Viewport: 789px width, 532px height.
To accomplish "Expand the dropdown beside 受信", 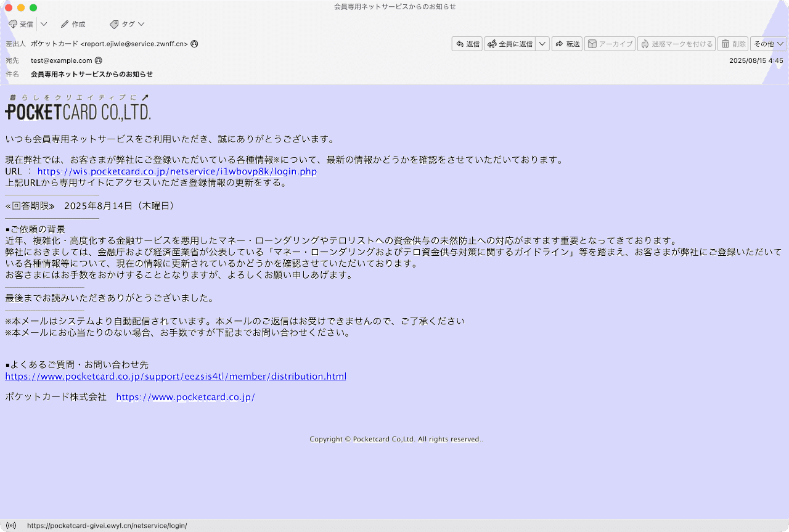I will pos(43,24).
